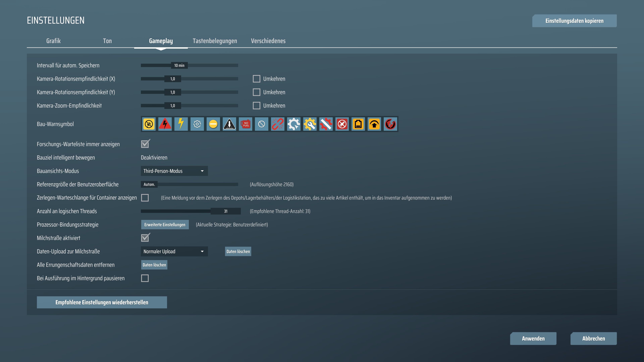Click the Deaktivieren value for Bauziel
This screenshot has height=362, width=644.
coord(154,158)
